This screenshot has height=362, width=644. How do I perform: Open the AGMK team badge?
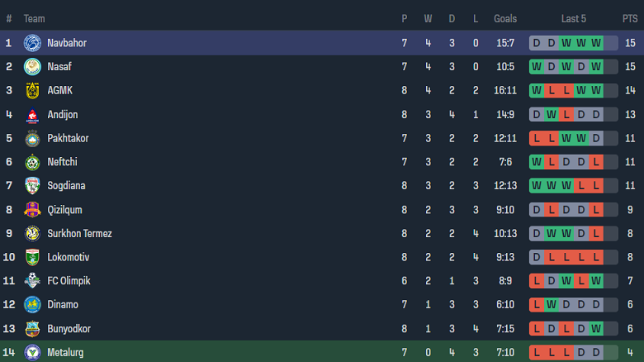click(32, 91)
